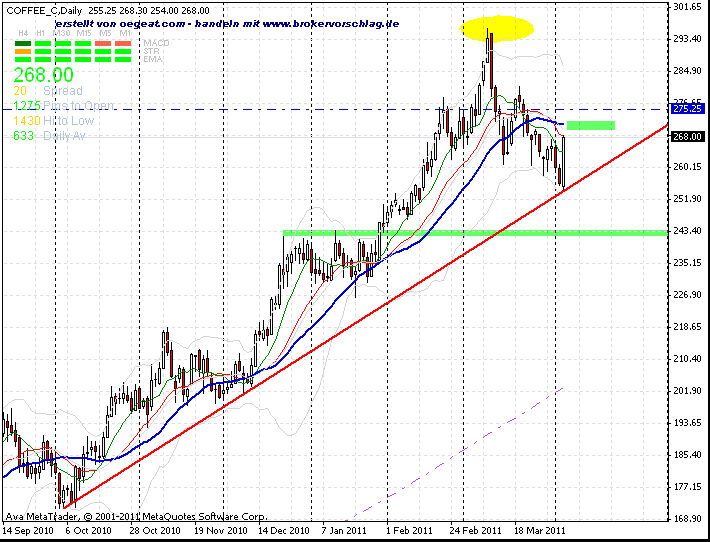Select the purple dashed trend line
This screenshot has height=542, width=710.
[x=454, y=454]
